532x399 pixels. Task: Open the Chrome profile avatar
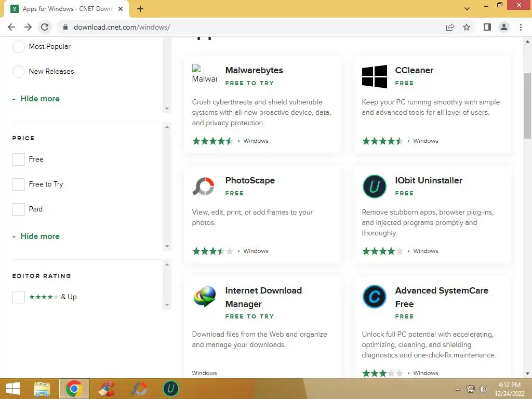[504, 27]
